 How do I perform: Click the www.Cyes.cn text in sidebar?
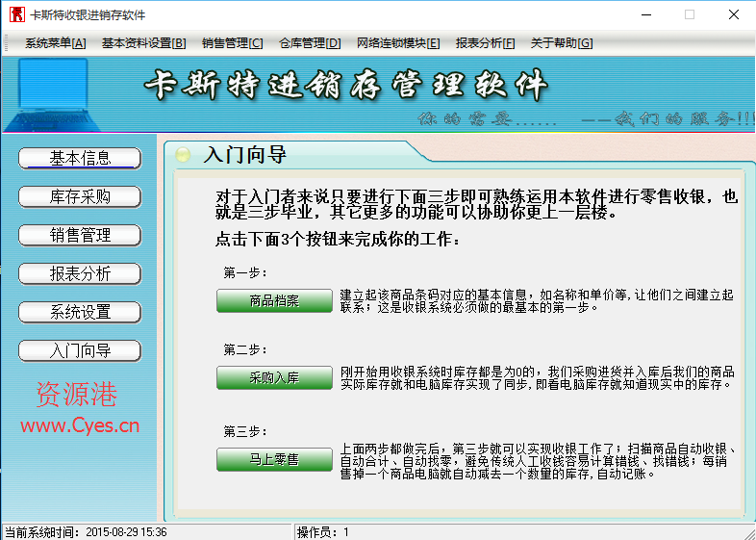click(x=80, y=425)
